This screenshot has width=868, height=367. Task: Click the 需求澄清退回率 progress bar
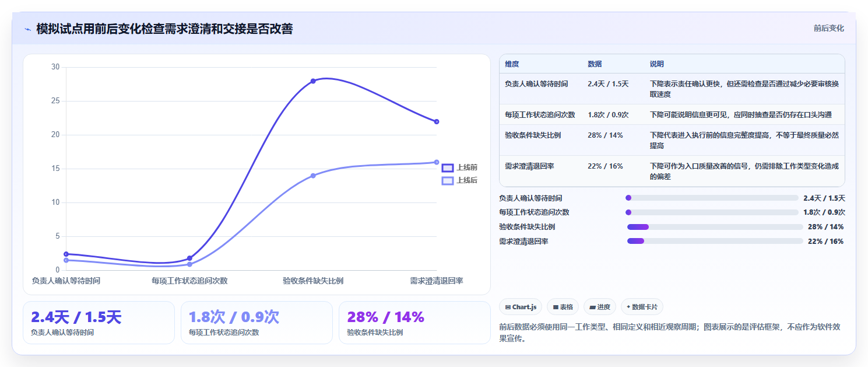tap(715, 241)
